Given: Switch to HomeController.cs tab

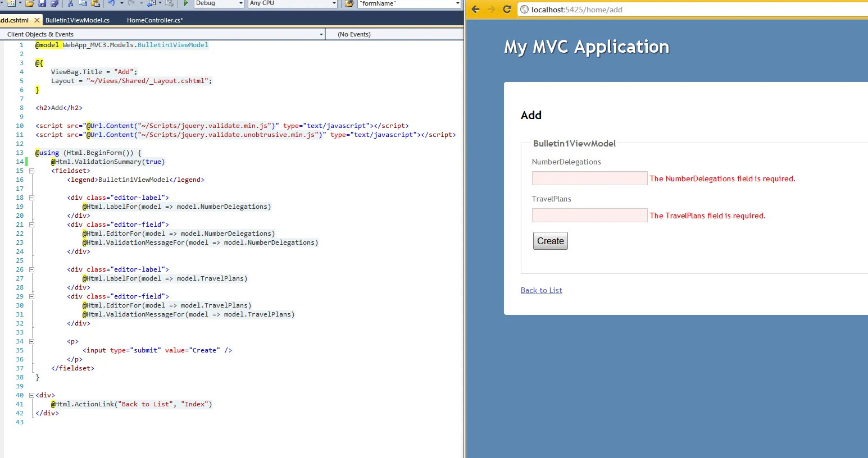Looking at the screenshot, I should point(155,20).
